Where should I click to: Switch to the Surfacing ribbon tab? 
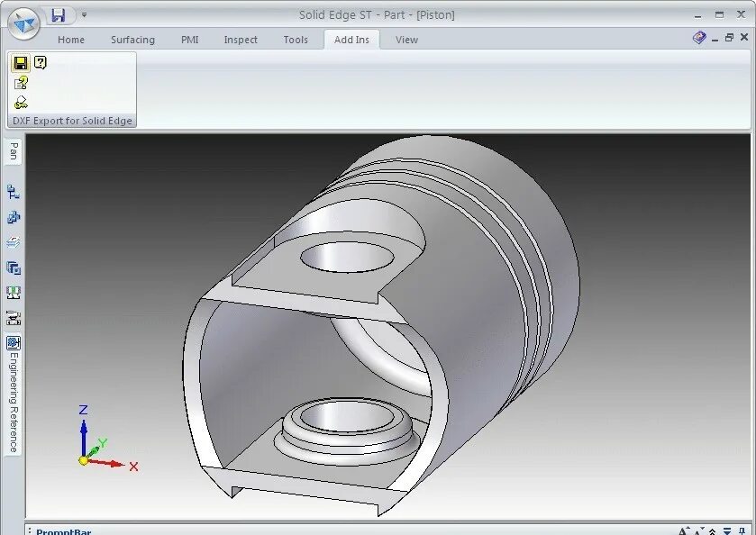(x=132, y=40)
